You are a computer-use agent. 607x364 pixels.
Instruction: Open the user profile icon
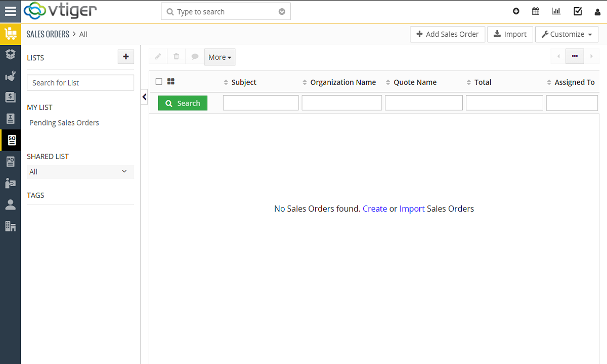click(597, 12)
